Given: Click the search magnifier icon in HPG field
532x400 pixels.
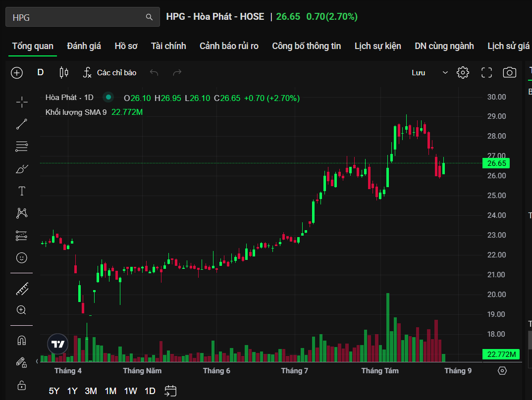Looking at the screenshot, I should 149,17.
